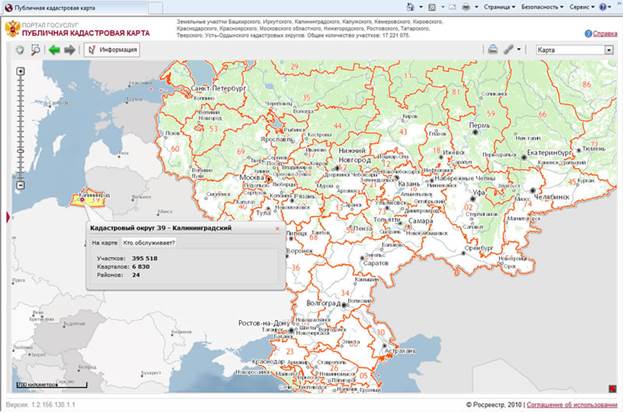
Task: Switch to the На карте tab
Action: pyautogui.click(x=104, y=243)
